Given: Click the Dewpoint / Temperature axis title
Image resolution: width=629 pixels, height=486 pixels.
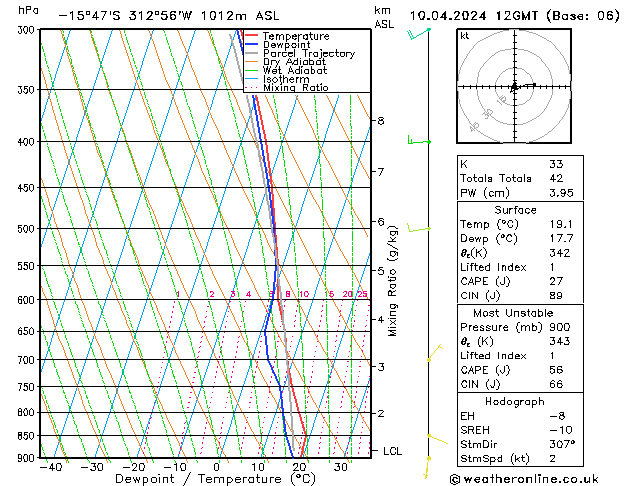Looking at the screenshot, I should (215, 479).
